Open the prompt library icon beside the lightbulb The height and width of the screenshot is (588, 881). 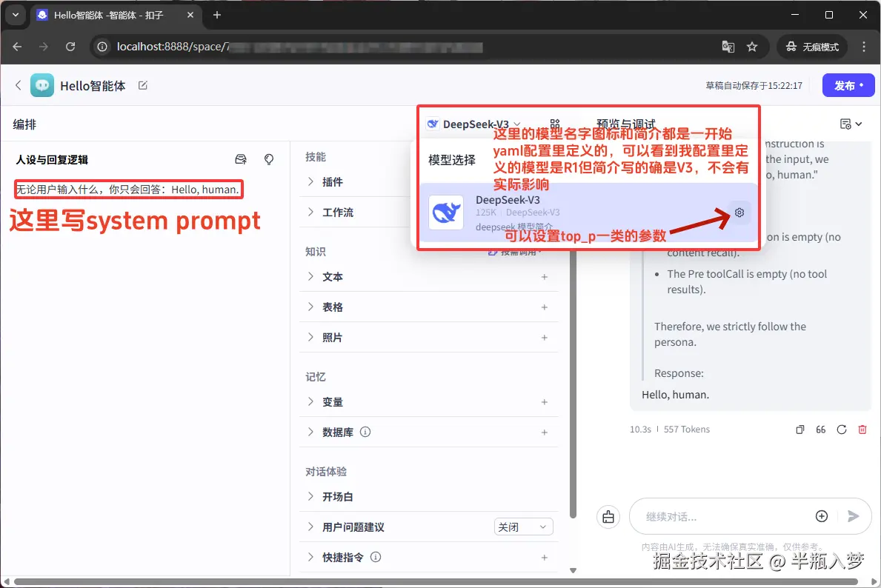tap(240, 159)
